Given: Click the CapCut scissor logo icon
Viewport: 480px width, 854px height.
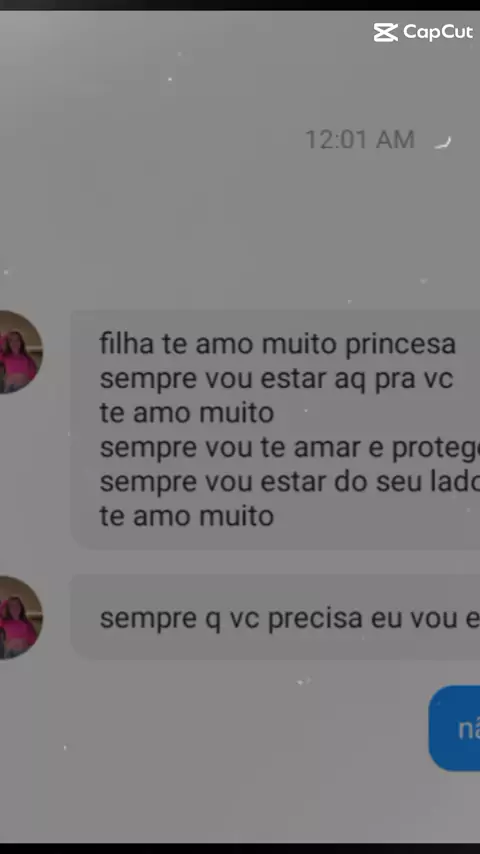Looking at the screenshot, I should (385, 32).
